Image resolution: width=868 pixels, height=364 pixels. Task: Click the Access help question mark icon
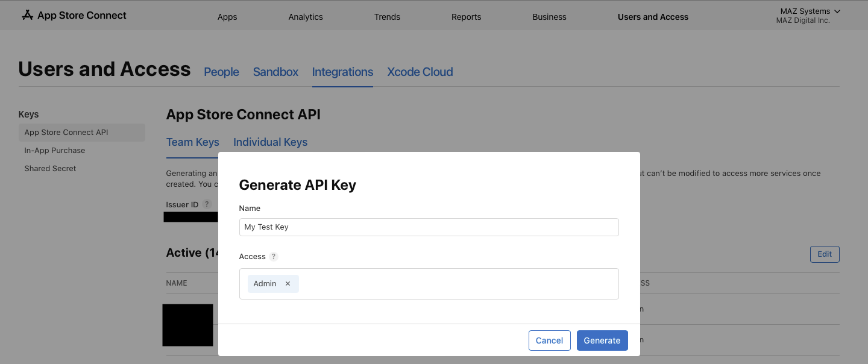274,257
